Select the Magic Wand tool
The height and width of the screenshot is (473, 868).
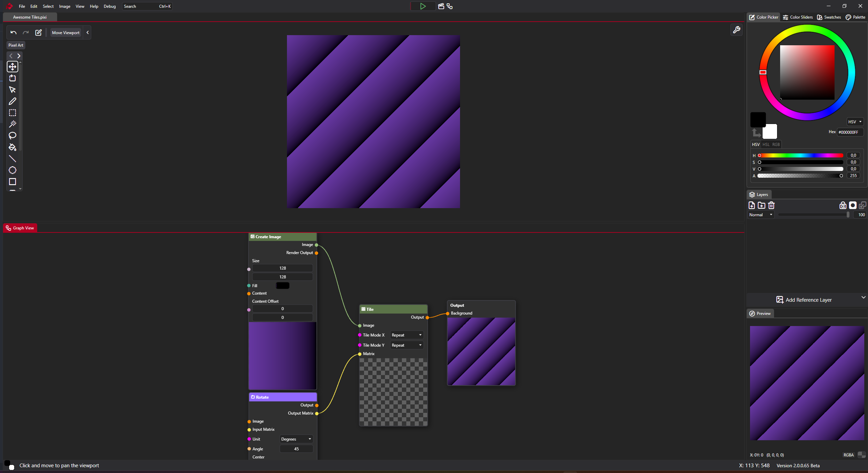click(x=13, y=124)
